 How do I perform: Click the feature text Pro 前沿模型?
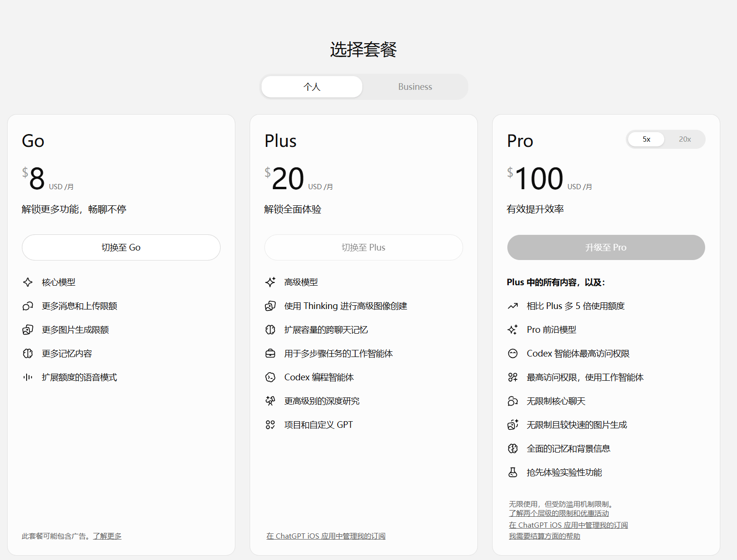click(552, 330)
